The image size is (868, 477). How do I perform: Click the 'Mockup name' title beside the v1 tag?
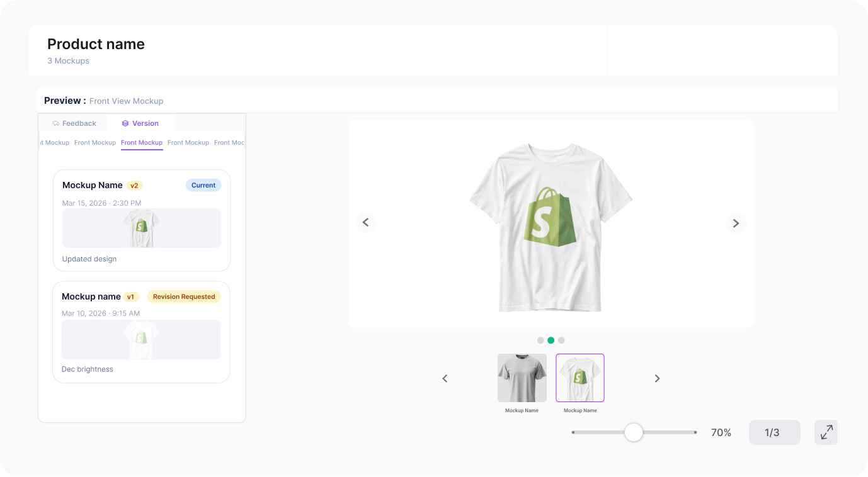[x=91, y=296]
